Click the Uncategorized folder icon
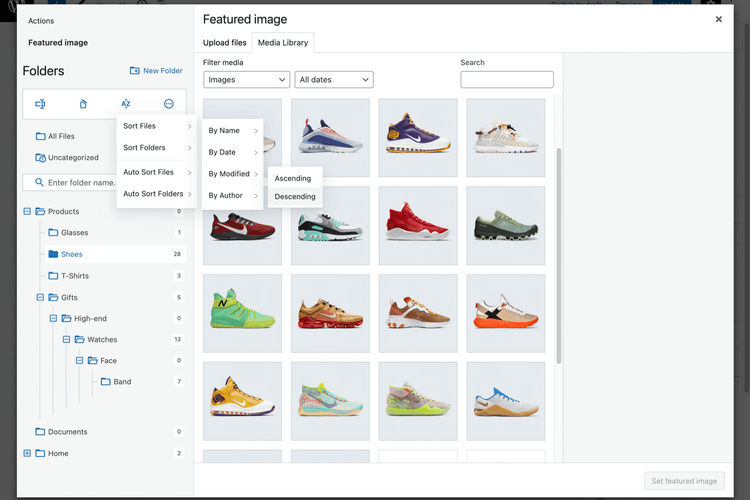This screenshot has height=500, width=750. (x=41, y=157)
